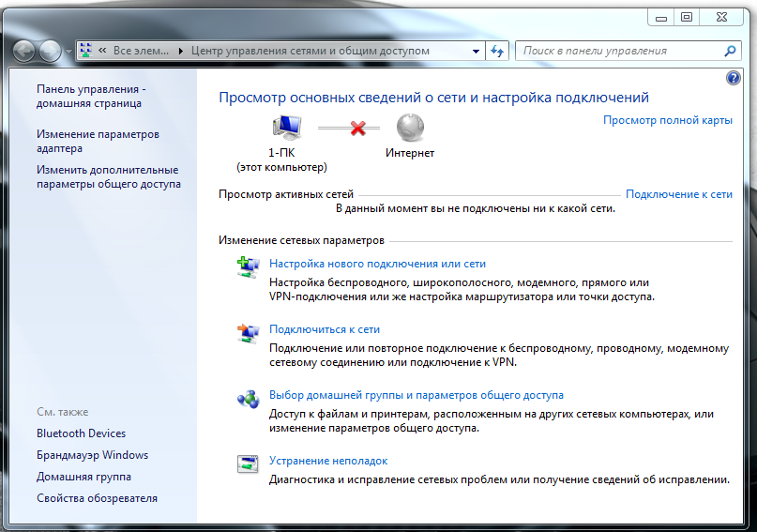This screenshot has width=757, height=532.
Task: Click the homegroup sharing options icon
Action: (x=248, y=399)
